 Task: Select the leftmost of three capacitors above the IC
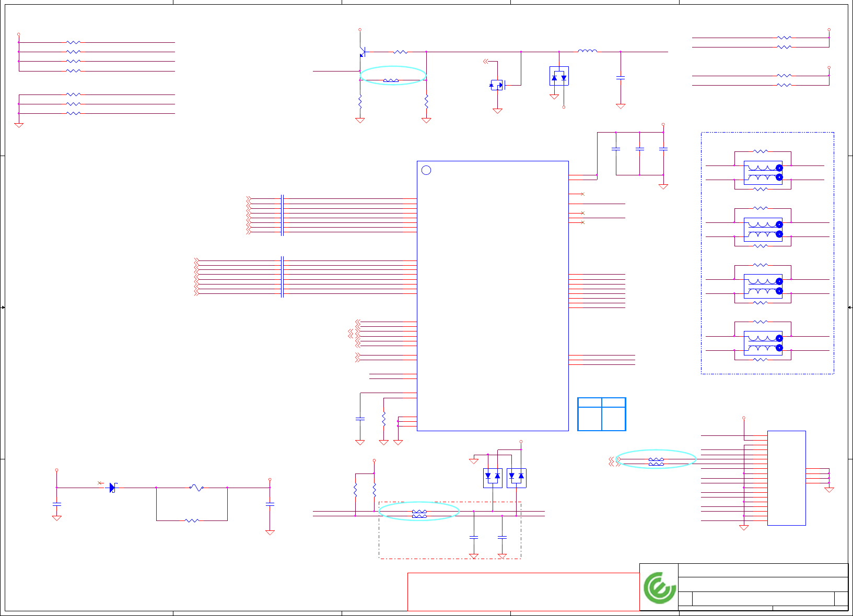coord(616,149)
